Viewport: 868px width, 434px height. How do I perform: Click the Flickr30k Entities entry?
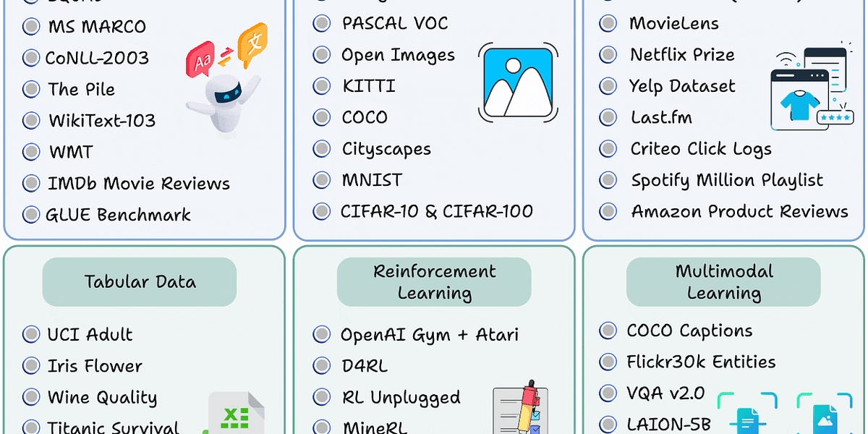tap(701, 362)
